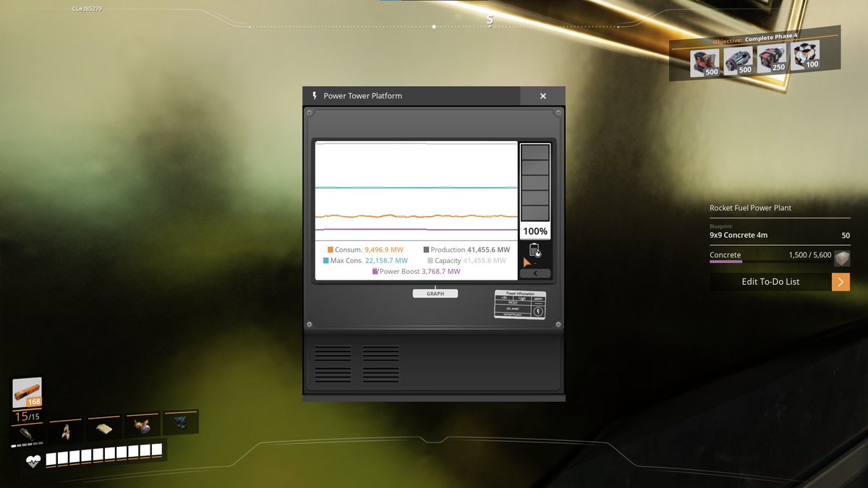Click the Max Cons. value 22,158.7 MW
The height and width of the screenshot is (488, 868).
pyautogui.click(x=386, y=260)
